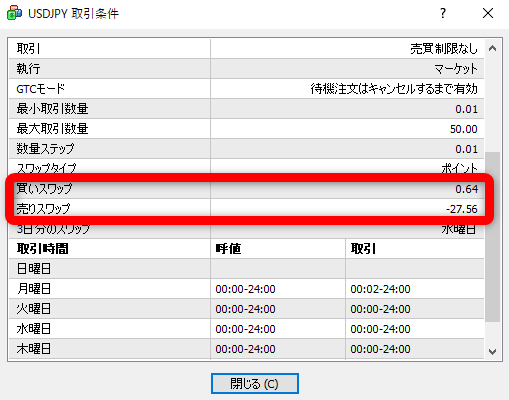This screenshot has height=400, width=509.
Task: Click the 月曜日 trading time 00:02-24:00
Action: point(380,289)
